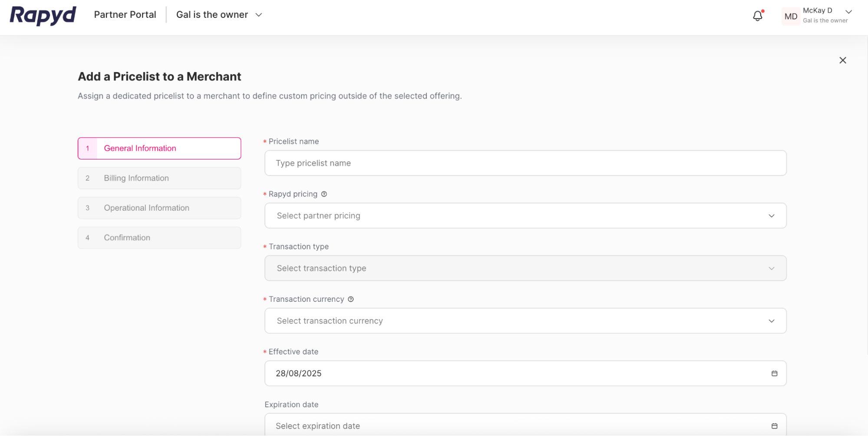Image resolution: width=868 pixels, height=436 pixels.
Task: Open the Effective date calendar icon
Action: [x=774, y=373]
